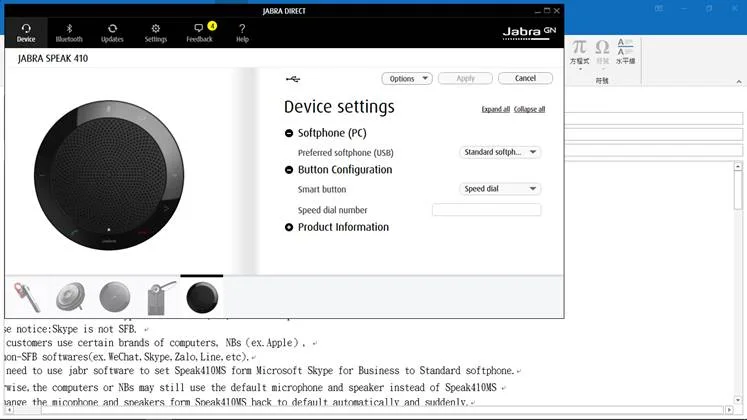Click the 'Preferred softphone (USB)' label

coord(346,153)
